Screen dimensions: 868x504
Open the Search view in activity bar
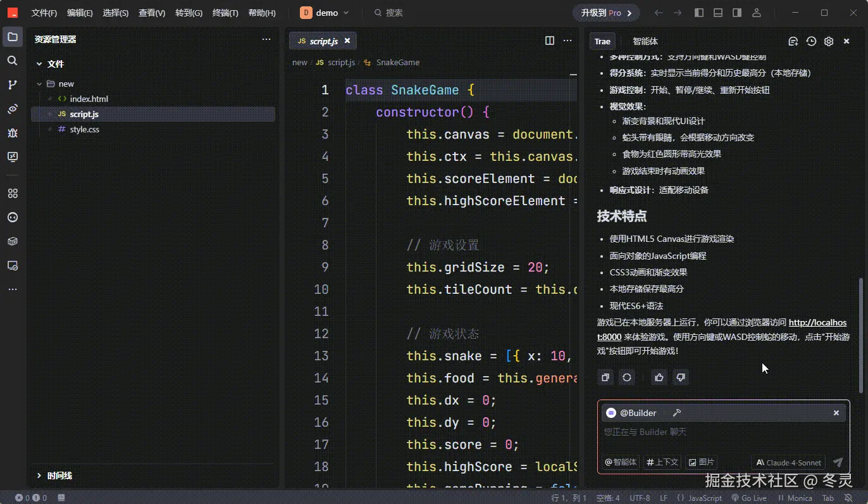[12, 61]
